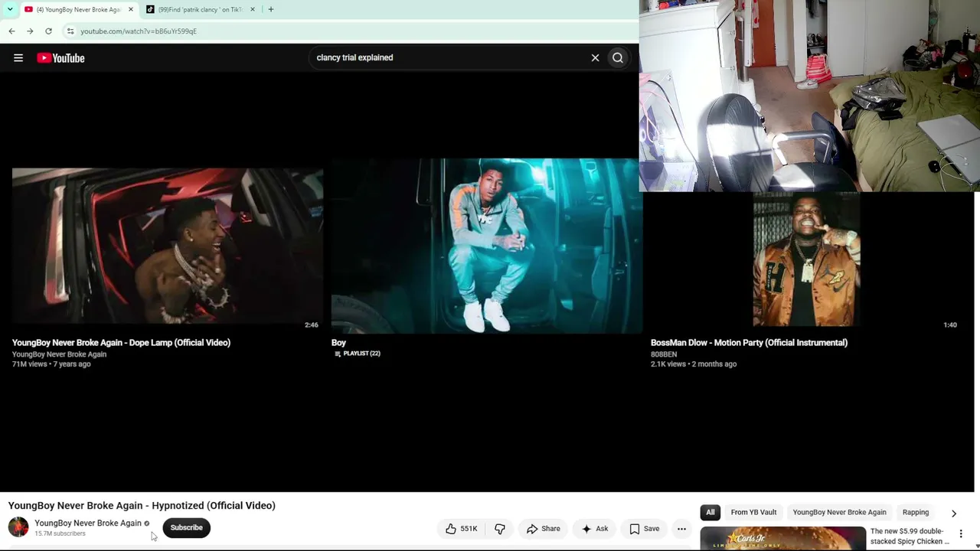
Task: Click the '15.7M subscribers' count
Action: (60, 533)
